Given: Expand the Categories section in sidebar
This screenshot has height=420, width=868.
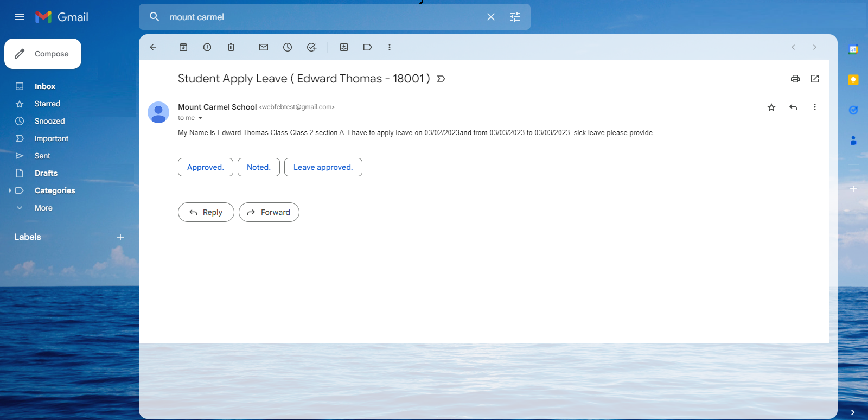Looking at the screenshot, I should (x=10, y=190).
